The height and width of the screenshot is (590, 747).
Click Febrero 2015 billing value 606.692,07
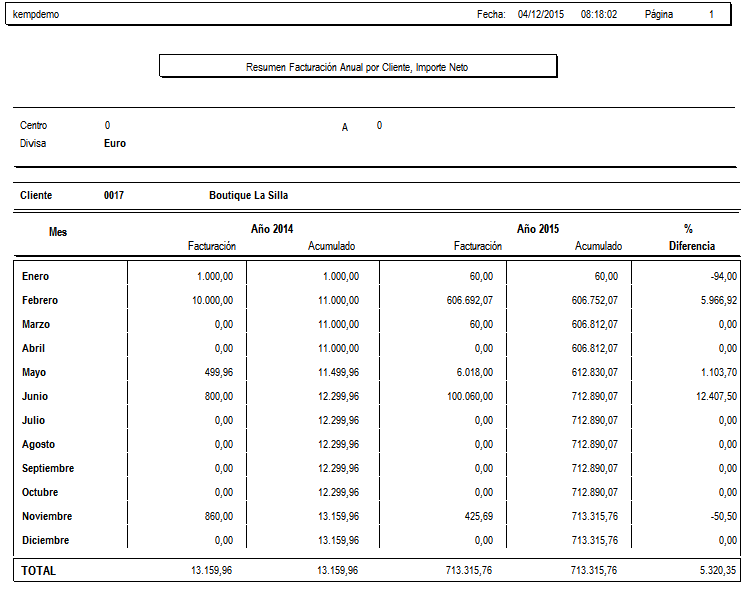coord(470,300)
